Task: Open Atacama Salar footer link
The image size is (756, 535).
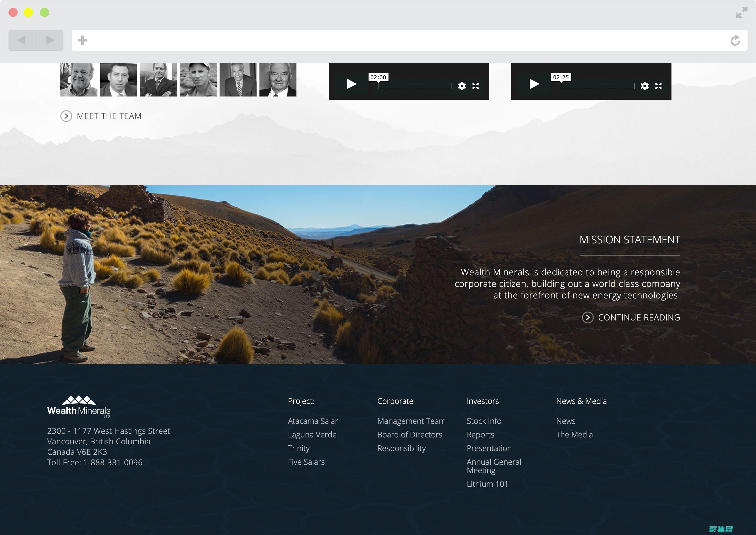Action: (x=313, y=421)
